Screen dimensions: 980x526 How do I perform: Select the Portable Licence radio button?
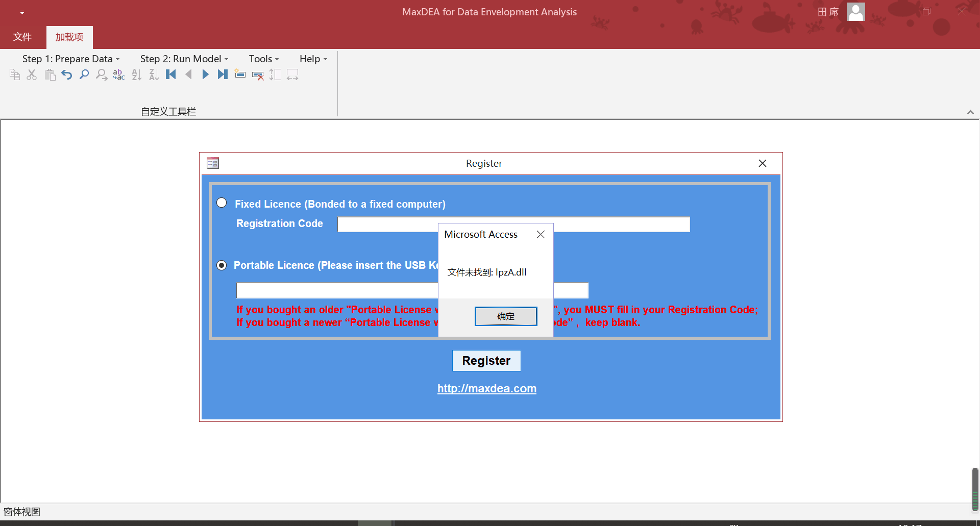pos(222,265)
